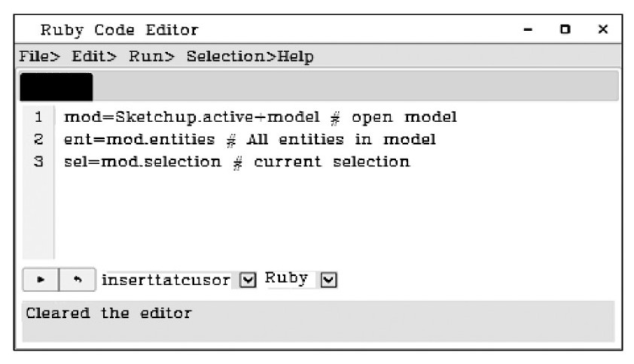Viewport: 634px width, 364px height.
Task: Open the Selection menu
Action: point(231,56)
